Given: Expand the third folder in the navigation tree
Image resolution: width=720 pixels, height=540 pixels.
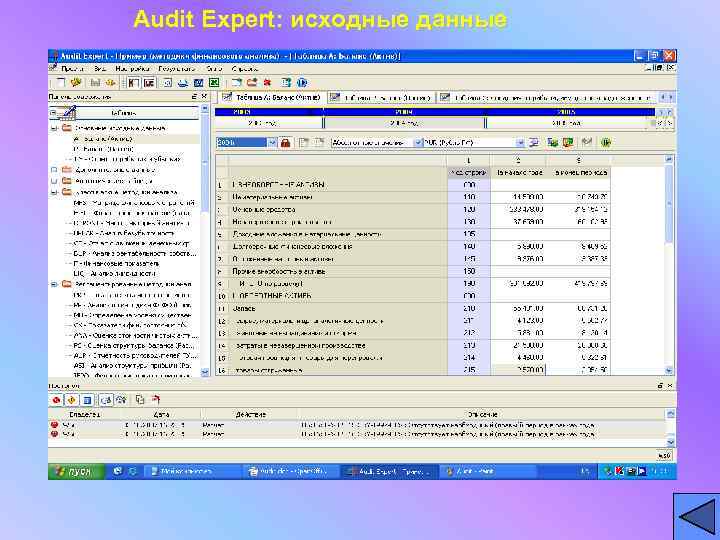Looking at the screenshot, I should pyautogui.click(x=54, y=181).
